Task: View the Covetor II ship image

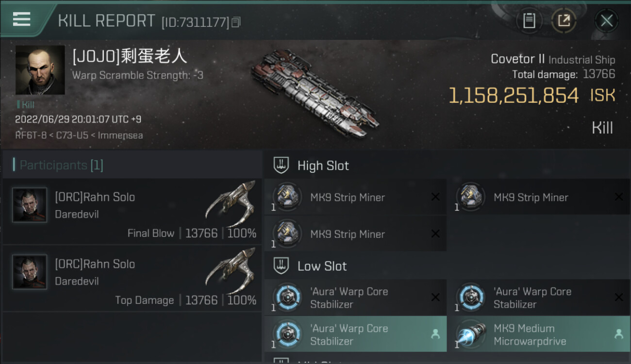Action: click(x=315, y=92)
